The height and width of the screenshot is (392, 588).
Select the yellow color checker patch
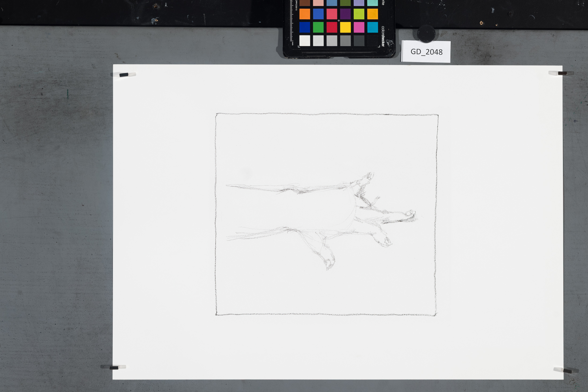coord(345,27)
